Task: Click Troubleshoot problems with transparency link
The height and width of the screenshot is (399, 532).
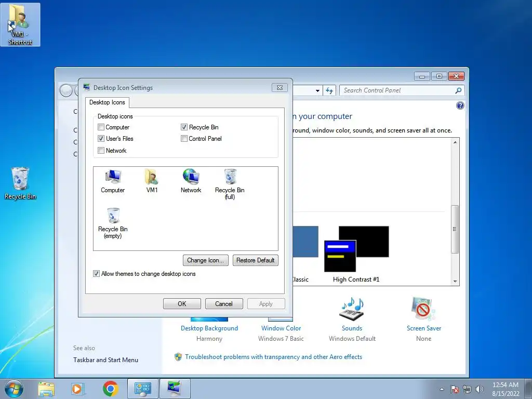Action: pos(273,357)
